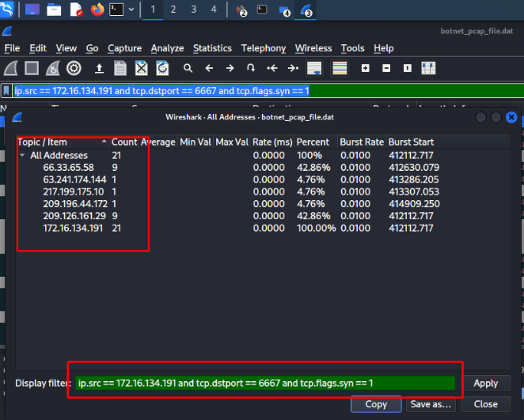Open the text editor taskbar icon
The width and height of the screenshot is (524, 420).
(x=76, y=9)
